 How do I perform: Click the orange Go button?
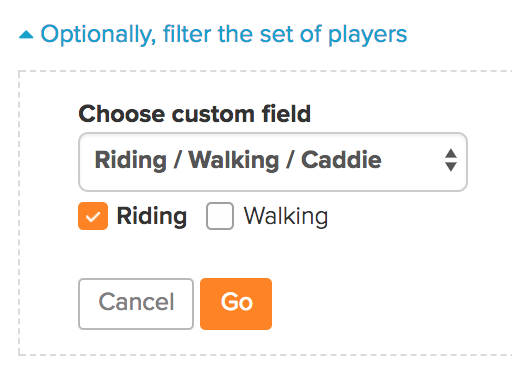[x=236, y=304]
